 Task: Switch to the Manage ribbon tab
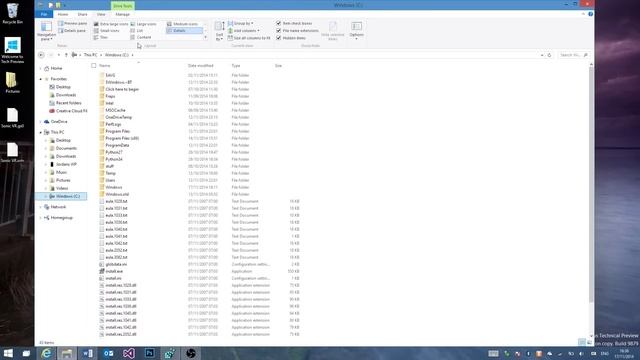point(122,14)
